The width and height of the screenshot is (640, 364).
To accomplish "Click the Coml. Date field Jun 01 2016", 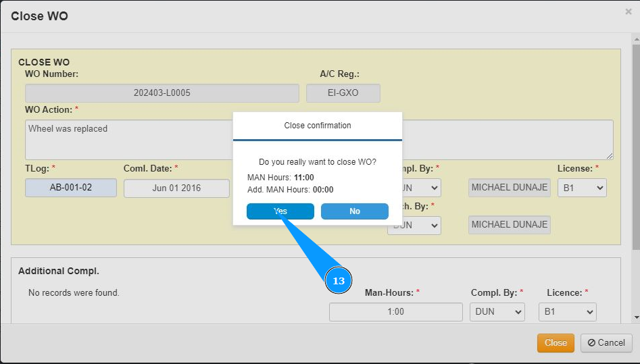I will pyautogui.click(x=176, y=188).
